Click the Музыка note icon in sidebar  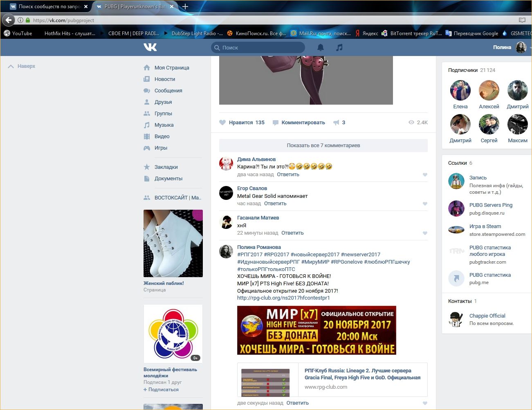(x=147, y=125)
